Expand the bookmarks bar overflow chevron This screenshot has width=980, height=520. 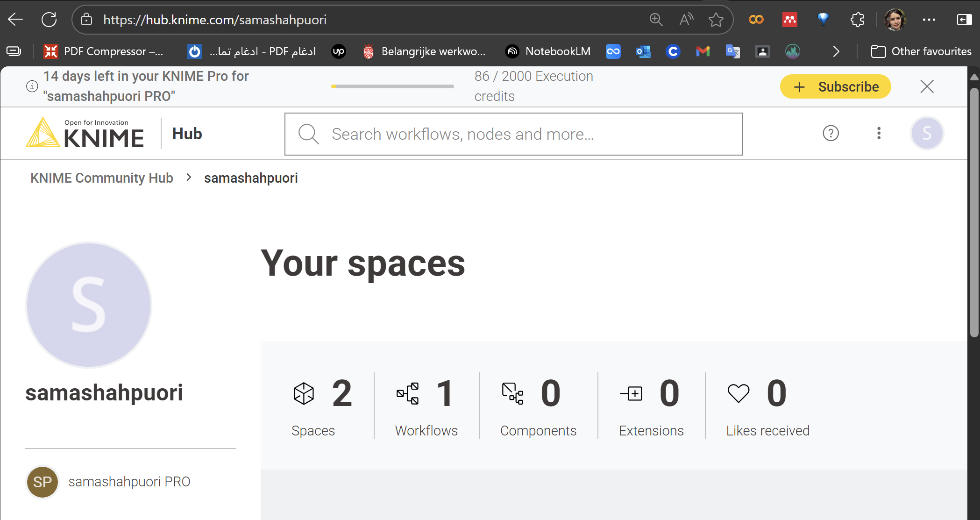[x=836, y=51]
